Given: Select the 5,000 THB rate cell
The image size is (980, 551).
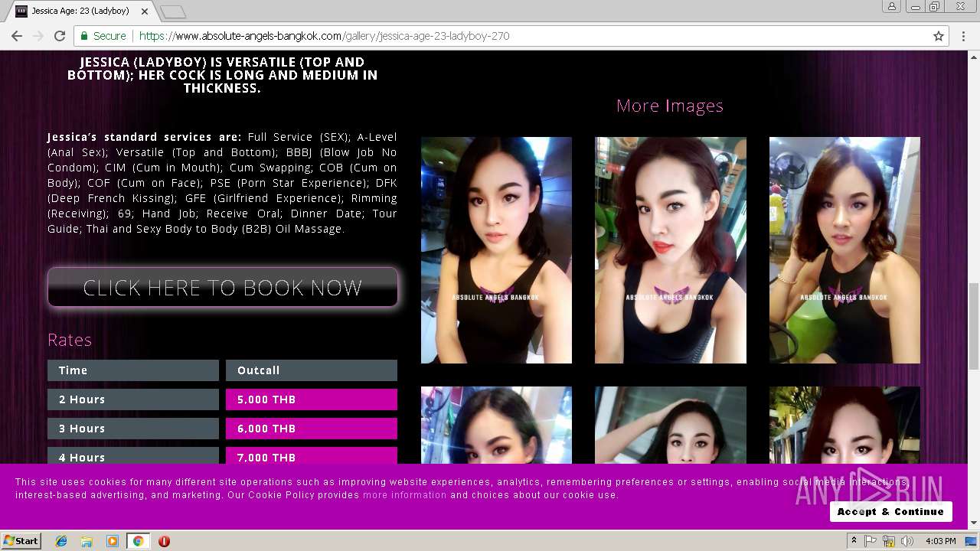Looking at the screenshot, I should coord(312,399).
